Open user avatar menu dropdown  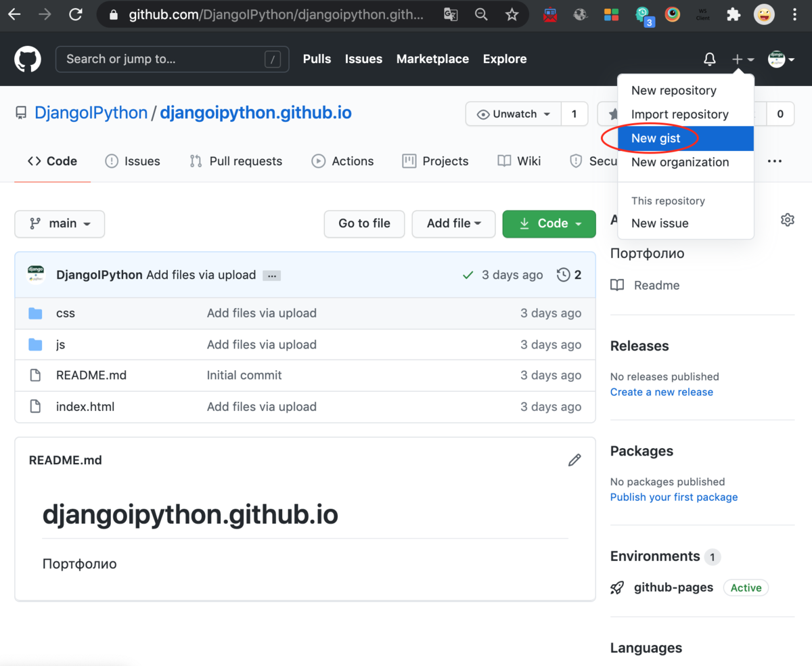click(781, 60)
